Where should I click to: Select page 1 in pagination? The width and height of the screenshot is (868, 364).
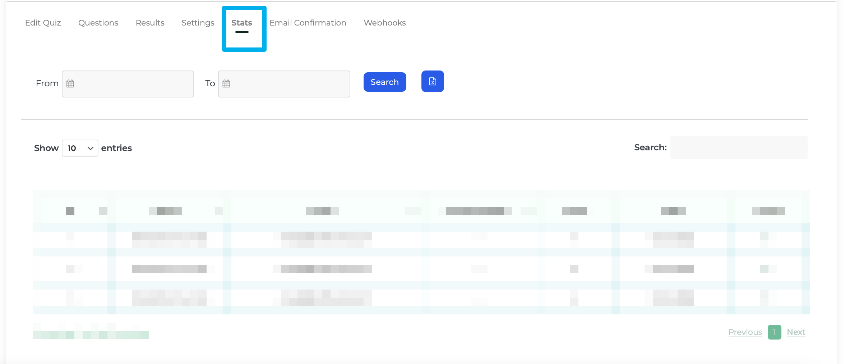click(774, 332)
